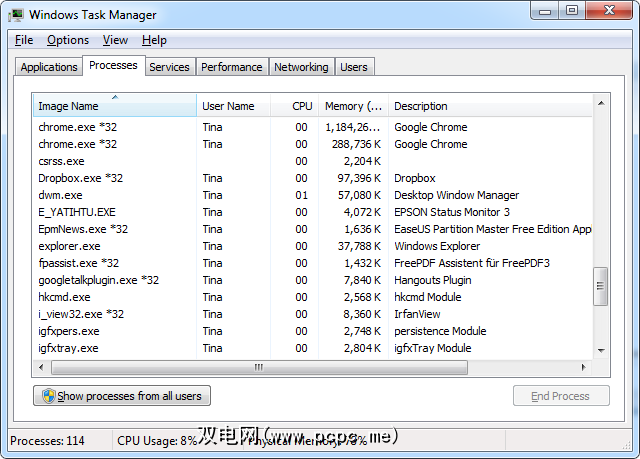The width and height of the screenshot is (640, 459).
Task: Sort by User Name column
Action: [x=233, y=106]
